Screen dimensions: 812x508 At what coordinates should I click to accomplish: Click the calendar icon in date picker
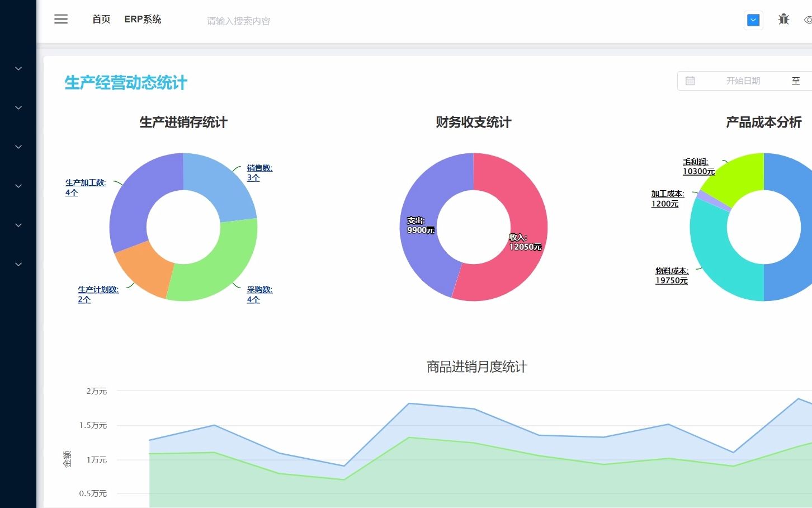click(690, 81)
